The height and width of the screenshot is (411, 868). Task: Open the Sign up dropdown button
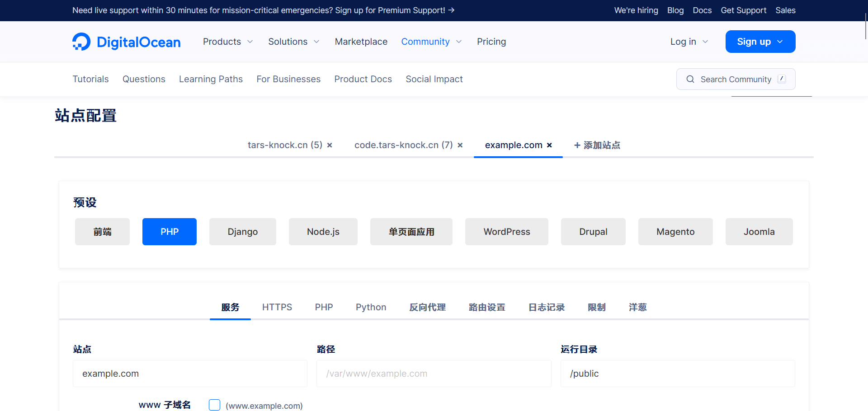click(760, 42)
